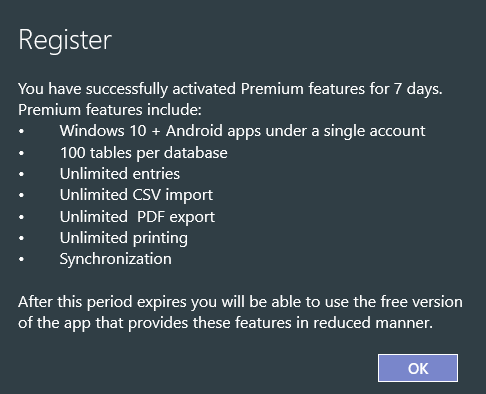Click the bullet dot before 'Unlimited CSV import'

[x=22, y=195]
